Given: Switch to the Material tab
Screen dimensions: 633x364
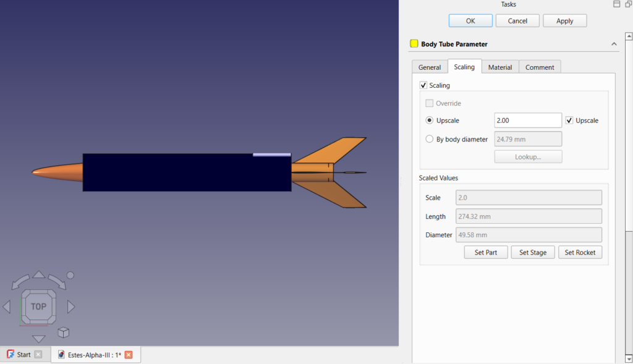Looking at the screenshot, I should pos(500,67).
